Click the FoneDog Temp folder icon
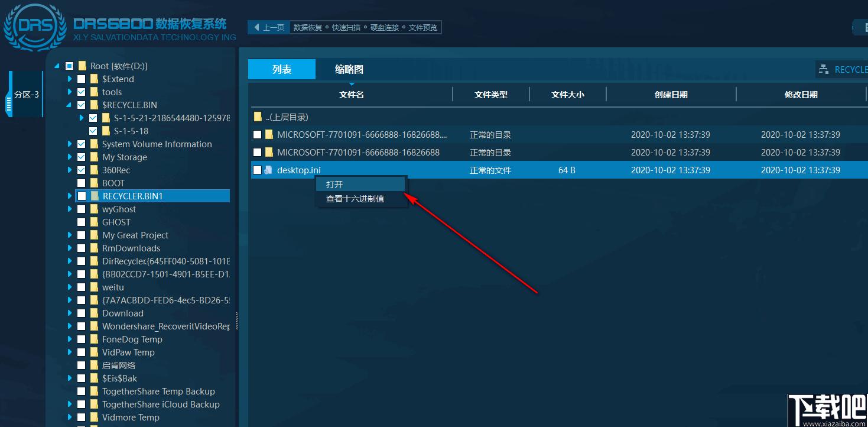868x427 pixels. [x=95, y=339]
